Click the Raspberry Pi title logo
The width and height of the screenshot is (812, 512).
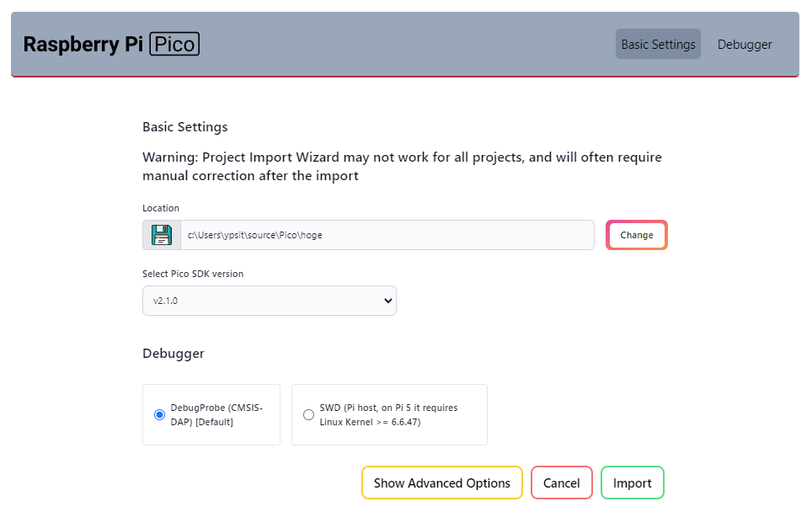(83, 45)
